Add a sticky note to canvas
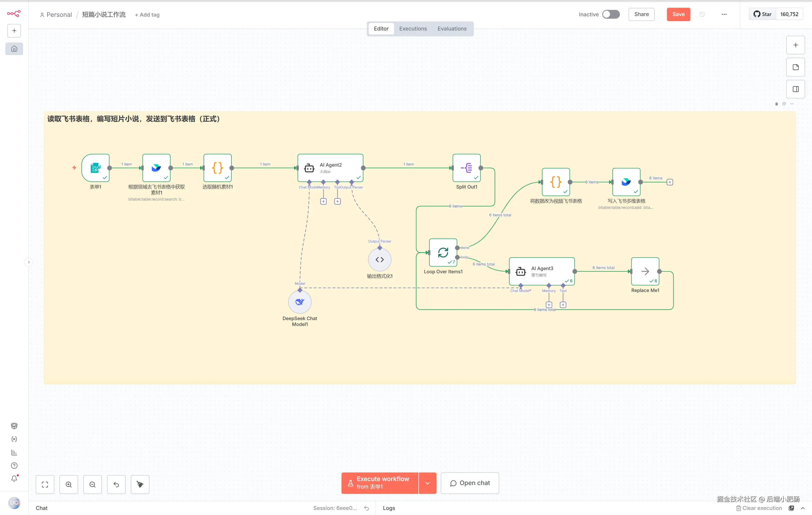812x515 pixels. point(795,67)
